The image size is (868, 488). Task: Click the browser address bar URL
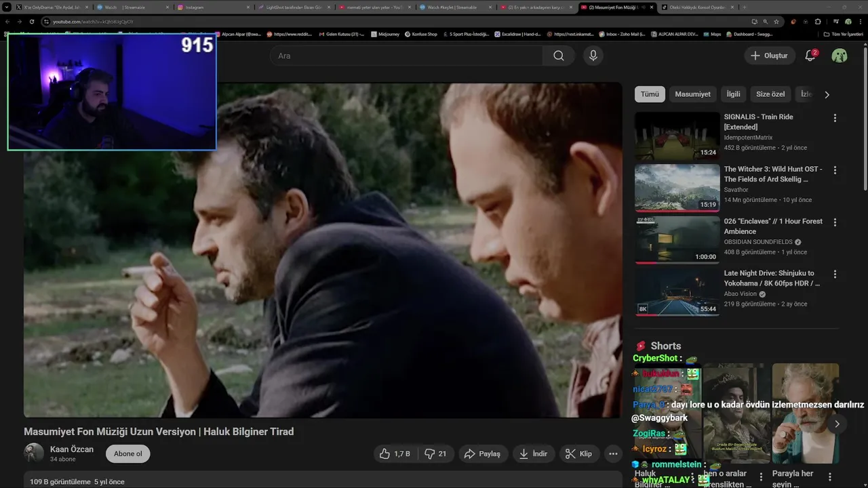tap(93, 22)
